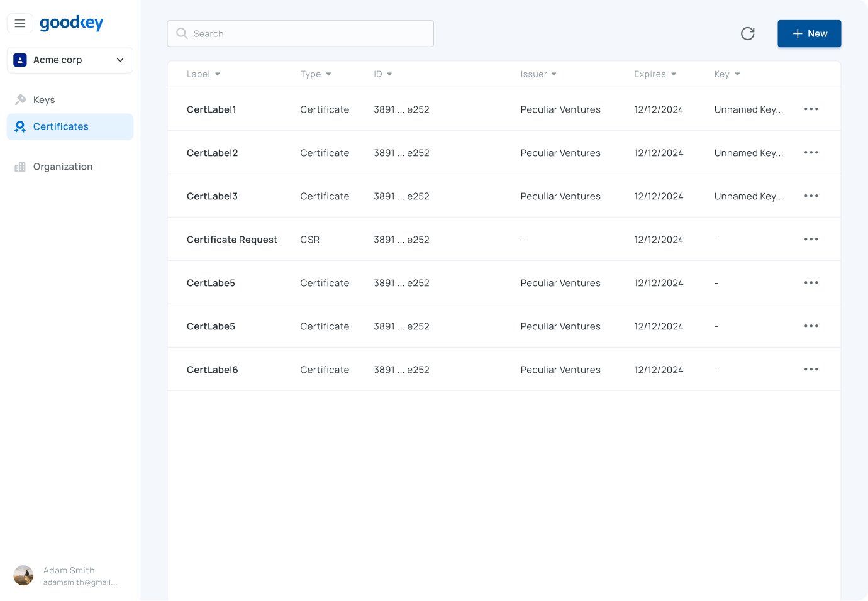Click the search magnifier icon
Image resolution: width=868 pixels, height=601 pixels.
[x=182, y=33]
